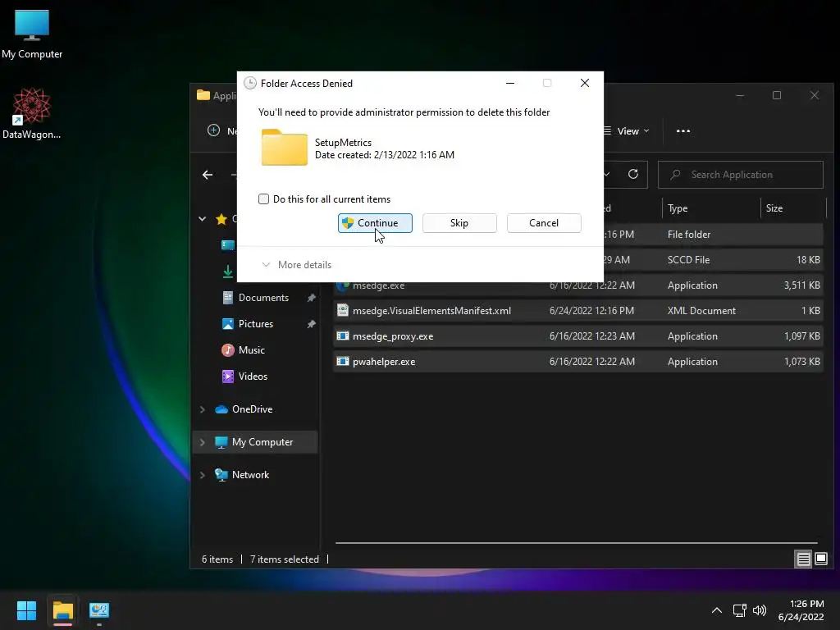840x630 pixels.
Task: Switch to large thumbnails view layout
Action: 820,559
